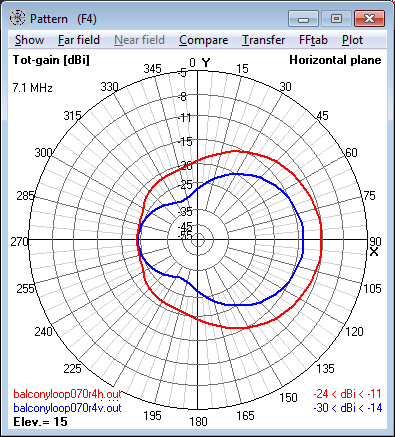Click the 180 degree label
Image resolution: width=395 pixels, height=437 pixels.
[198, 422]
